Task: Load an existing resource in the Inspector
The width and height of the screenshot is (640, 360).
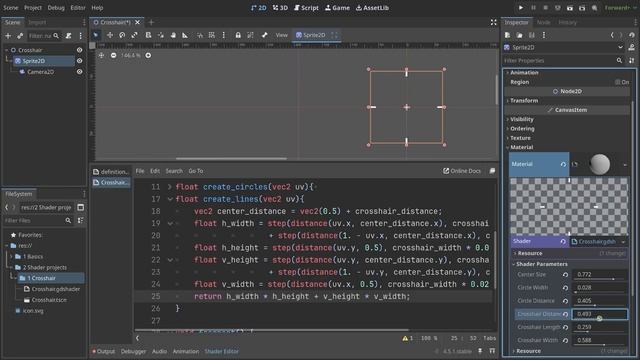Action: pyautogui.click(x=520, y=35)
